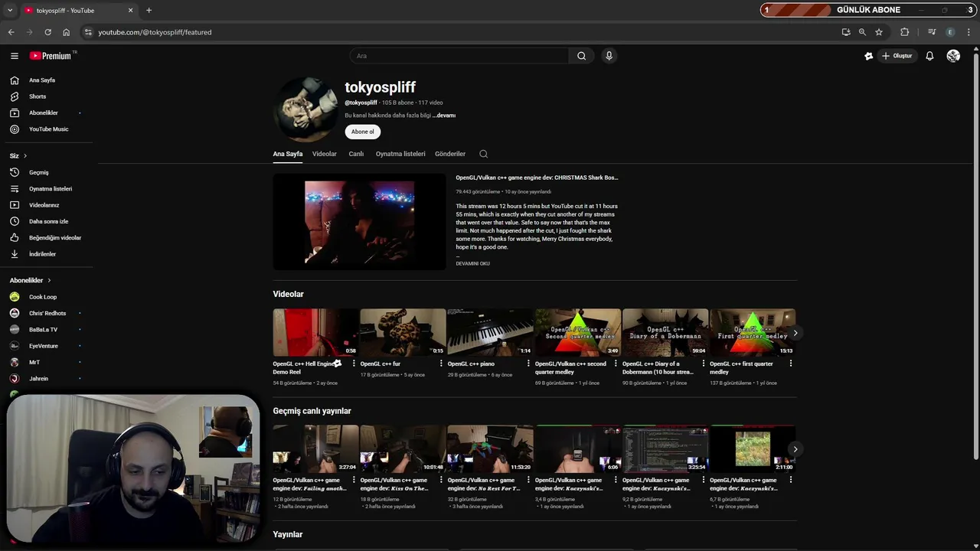Click DEVAMINI OKU read more link
This screenshot has width=980, height=551.
(472, 263)
